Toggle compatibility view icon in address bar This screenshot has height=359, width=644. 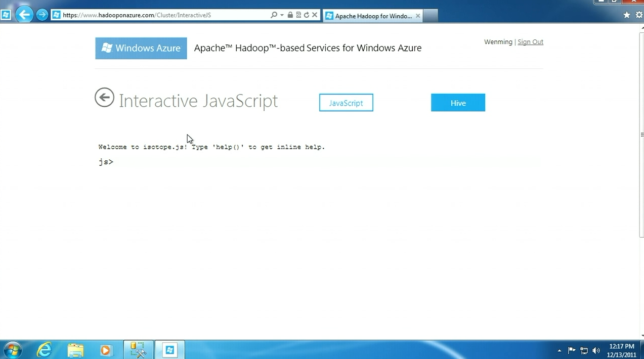click(298, 15)
